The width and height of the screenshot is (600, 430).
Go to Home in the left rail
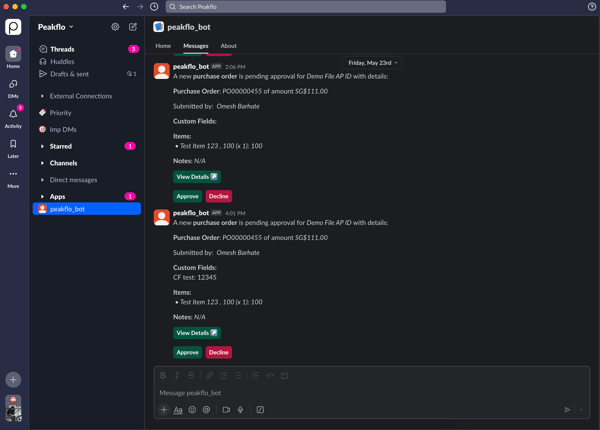13,57
